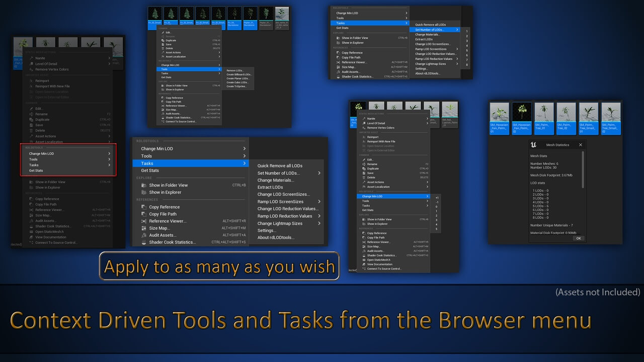Click Reference Viewer icon in the largest menu
The height and width of the screenshot is (362, 644).
pyautogui.click(x=144, y=221)
